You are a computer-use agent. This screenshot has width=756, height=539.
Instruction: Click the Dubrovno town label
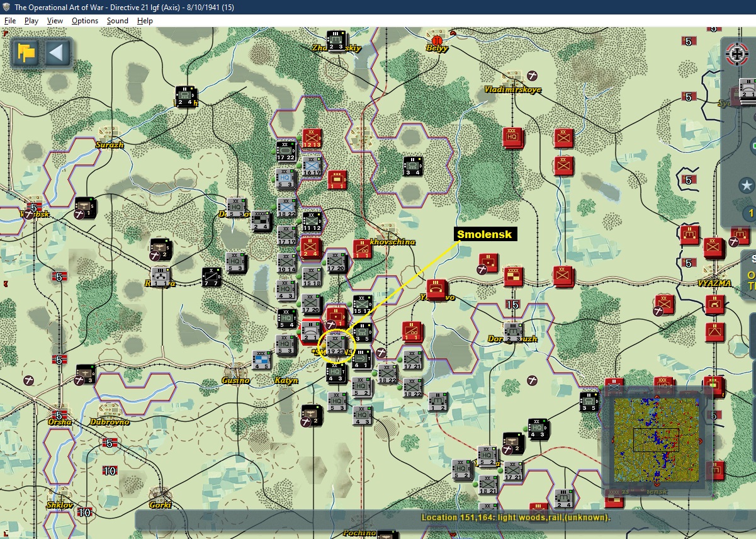(110, 422)
